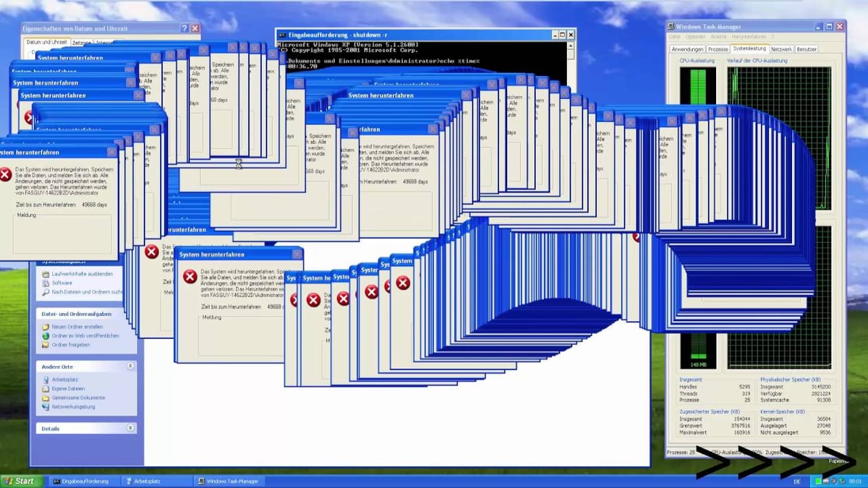The height and width of the screenshot is (488, 868).
Task: Expand the Details panel chevron
Action: [130, 429]
